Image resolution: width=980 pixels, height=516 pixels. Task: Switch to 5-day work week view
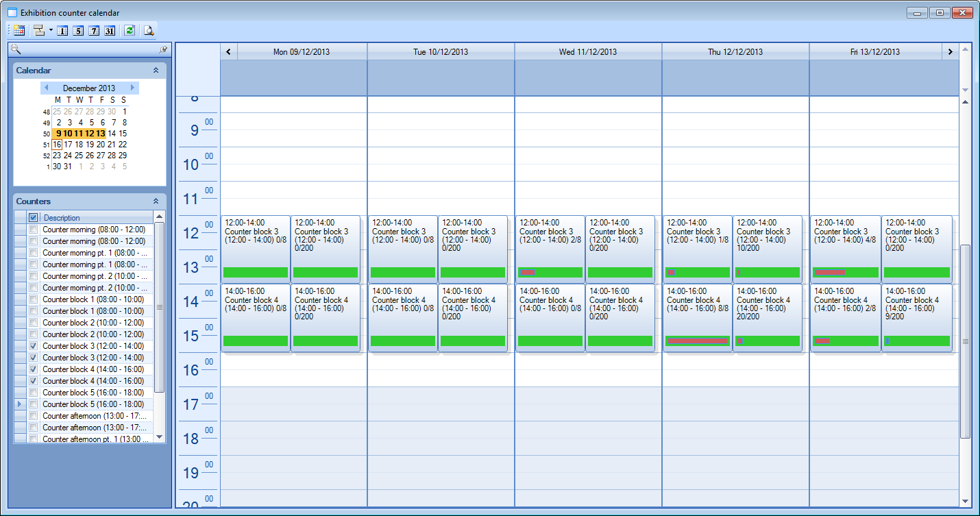[x=78, y=30]
